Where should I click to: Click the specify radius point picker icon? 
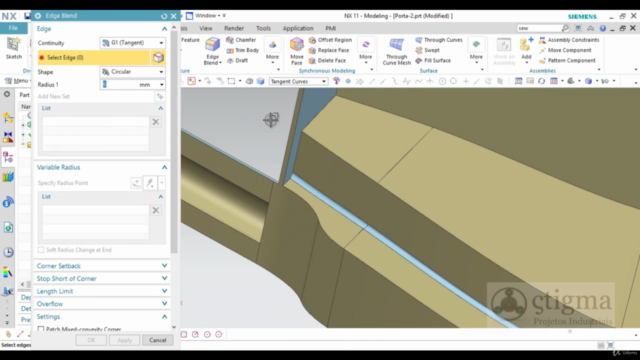(150, 183)
